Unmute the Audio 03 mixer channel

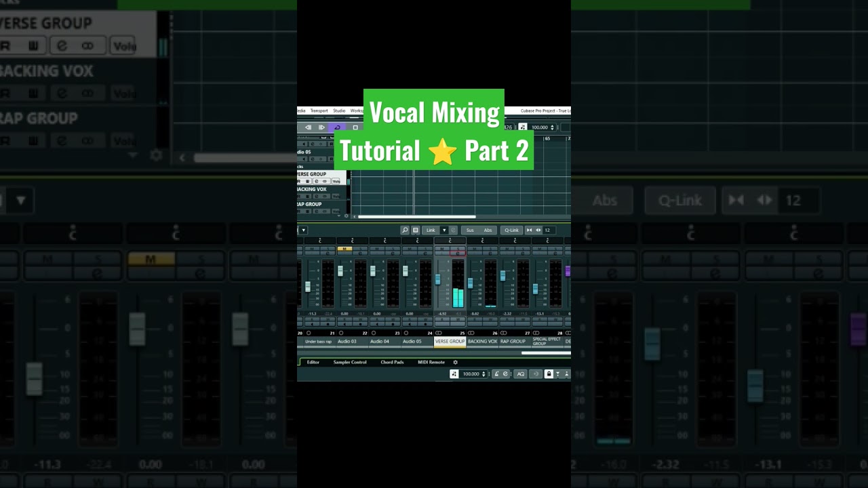click(344, 249)
